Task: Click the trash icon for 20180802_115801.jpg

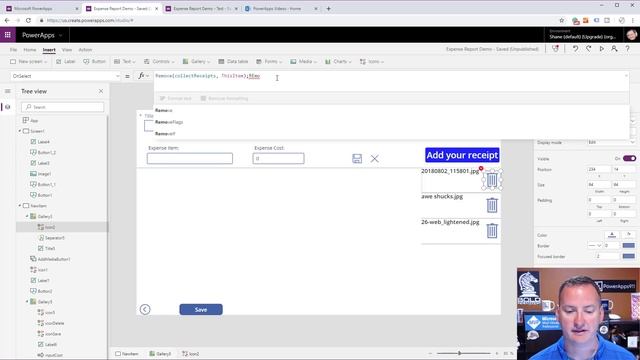Action: click(x=492, y=180)
